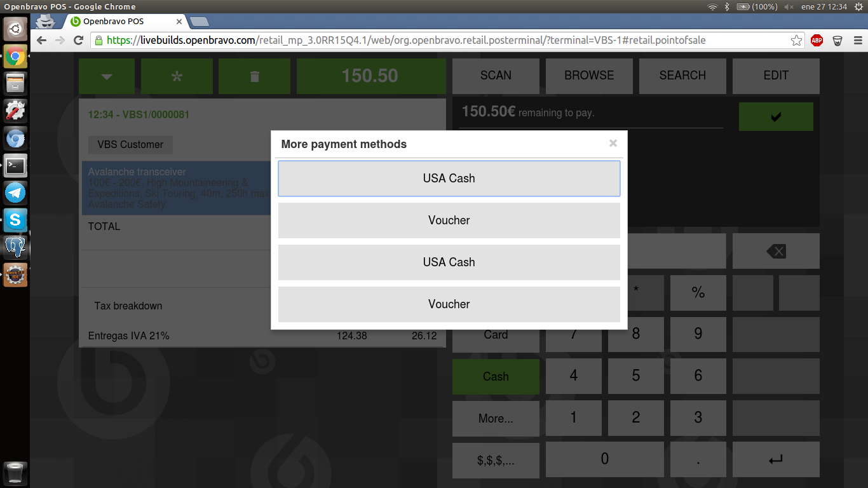Open Skype from the launcher
Screen dimensions: 868x488
15,220
